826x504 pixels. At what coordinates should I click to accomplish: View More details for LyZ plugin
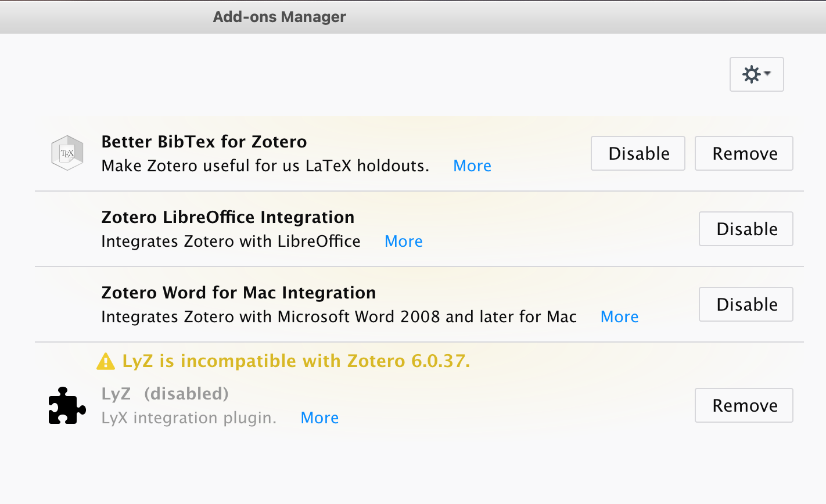click(x=319, y=418)
